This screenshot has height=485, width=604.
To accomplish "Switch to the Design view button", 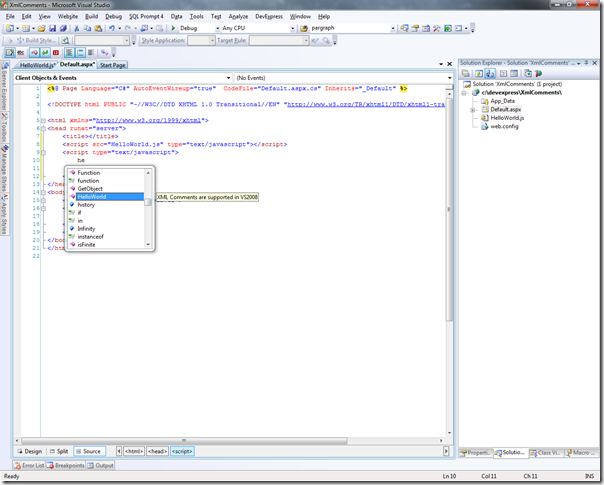I will point(29,451).
